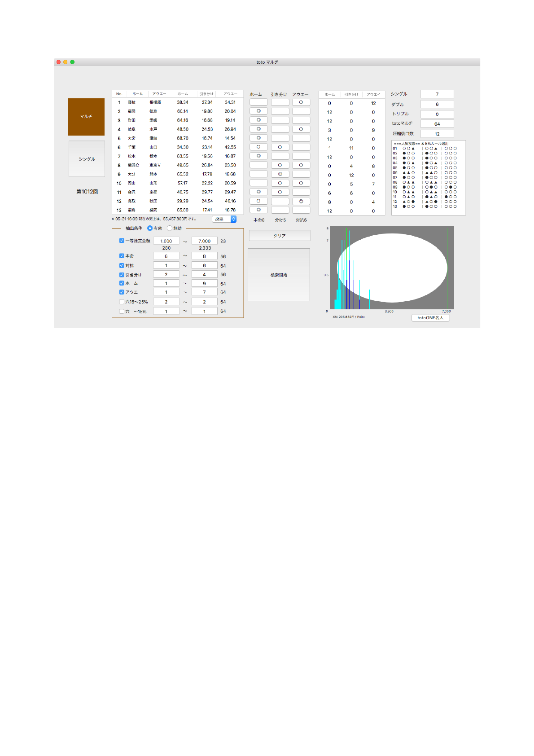Click the No. column header

click(119, 94)
